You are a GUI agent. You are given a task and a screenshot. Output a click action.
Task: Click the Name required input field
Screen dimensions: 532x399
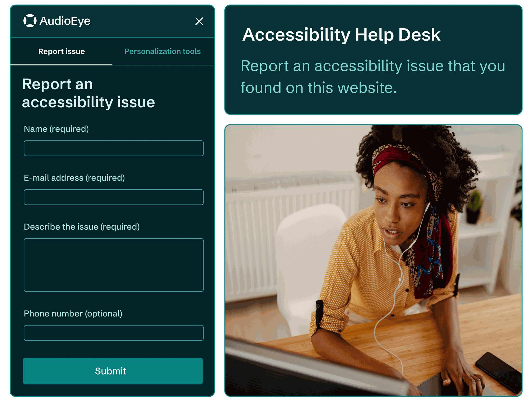point(114,148)
